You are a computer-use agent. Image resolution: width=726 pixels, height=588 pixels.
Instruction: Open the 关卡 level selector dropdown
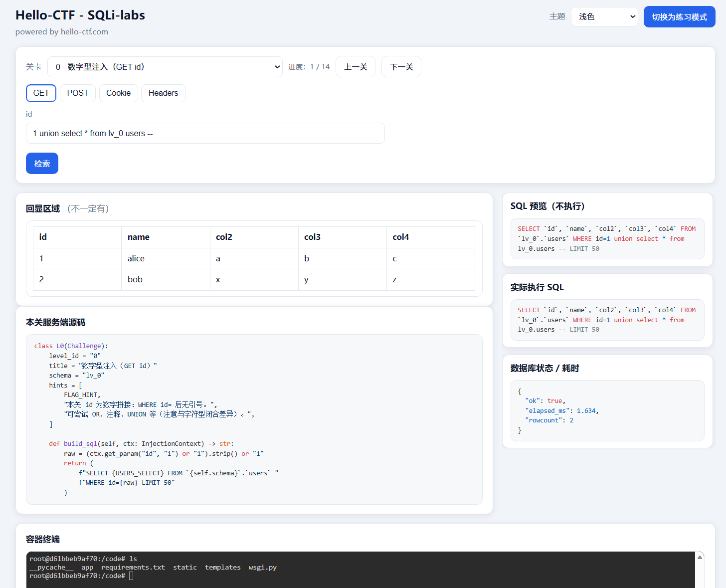pyautogui.click(x=165, y=67)
